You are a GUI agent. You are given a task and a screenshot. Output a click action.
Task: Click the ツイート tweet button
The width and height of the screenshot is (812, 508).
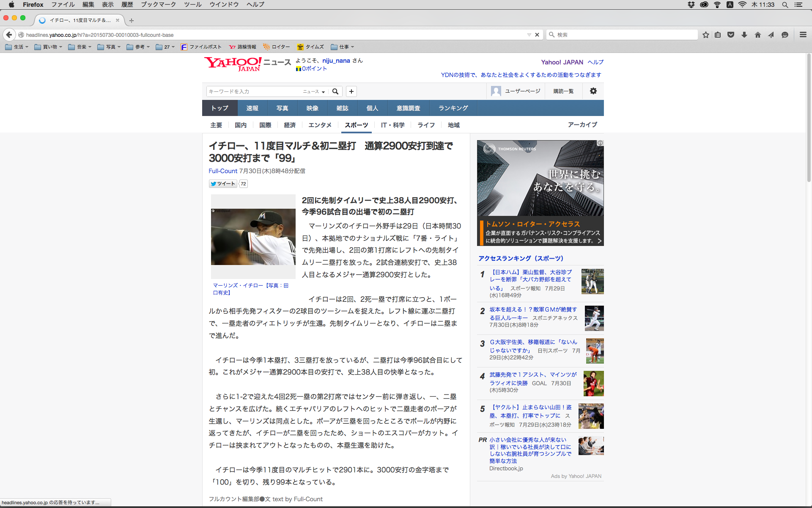point(223,184)
